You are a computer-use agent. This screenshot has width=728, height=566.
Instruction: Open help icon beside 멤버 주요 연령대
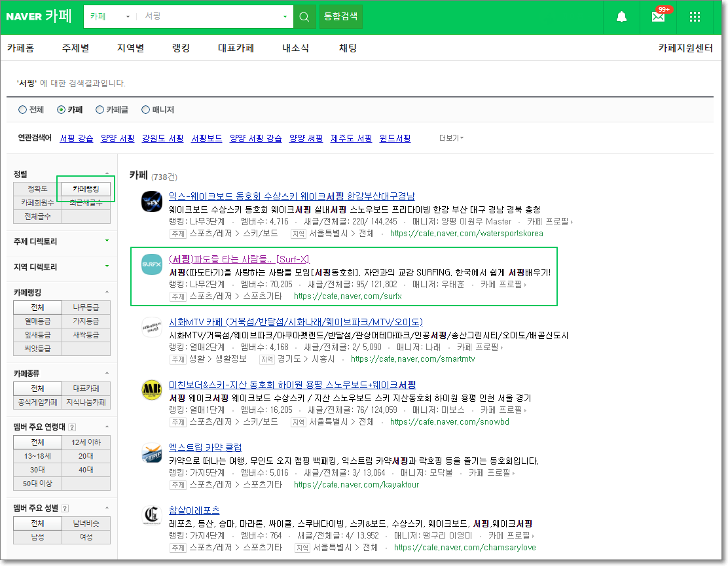(72, 427)
